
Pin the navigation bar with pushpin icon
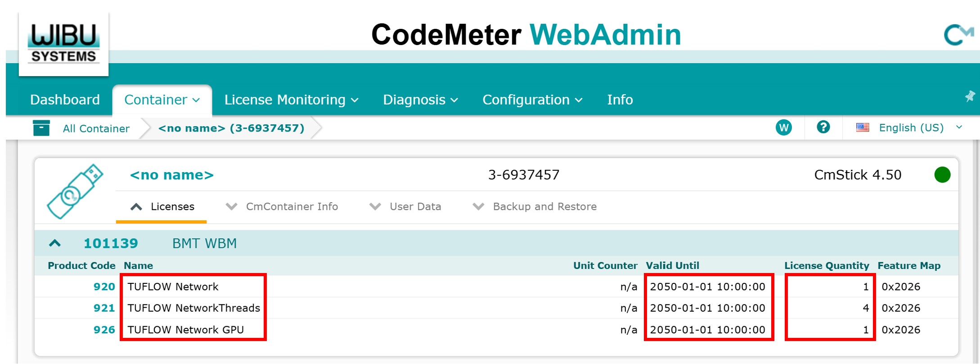pos(970,96)
